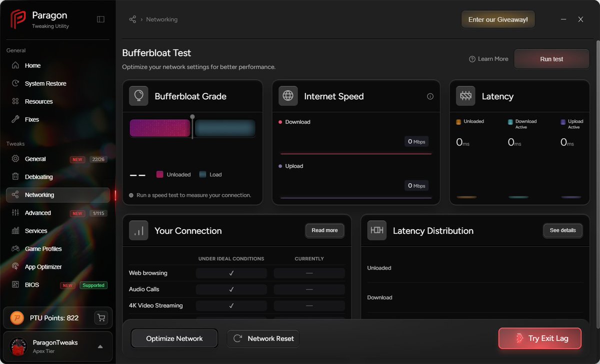Image resolution: width=600 pixels, height=364 pixels.
Task: Expand the ParagonTweaks account menu arrow
Action: click(100, 347)
